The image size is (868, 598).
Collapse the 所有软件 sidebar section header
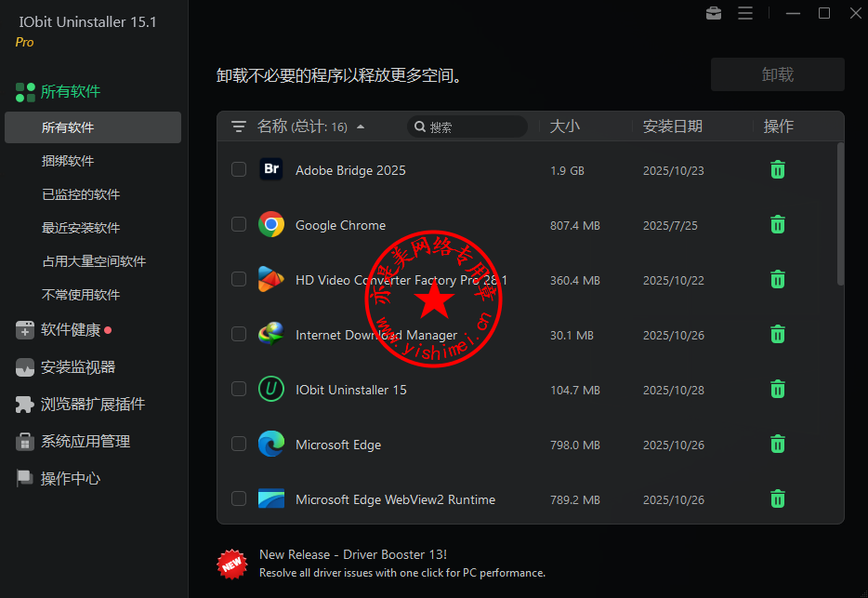click(70, 92)
